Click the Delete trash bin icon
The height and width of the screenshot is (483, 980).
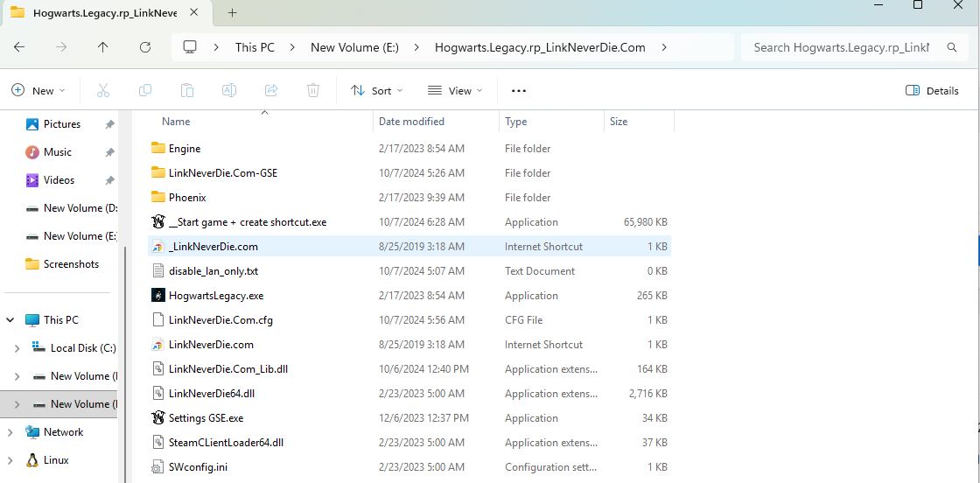[x=313, y=90]
